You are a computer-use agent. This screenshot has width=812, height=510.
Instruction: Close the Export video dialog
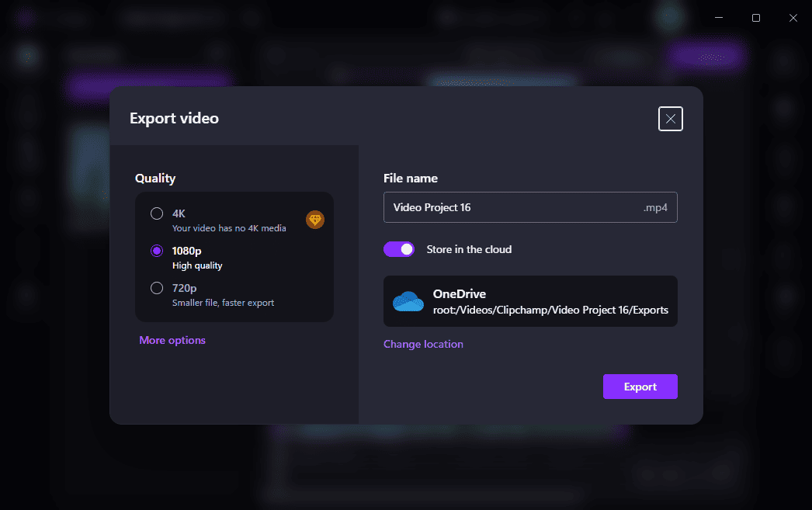(x=670, y=119)
